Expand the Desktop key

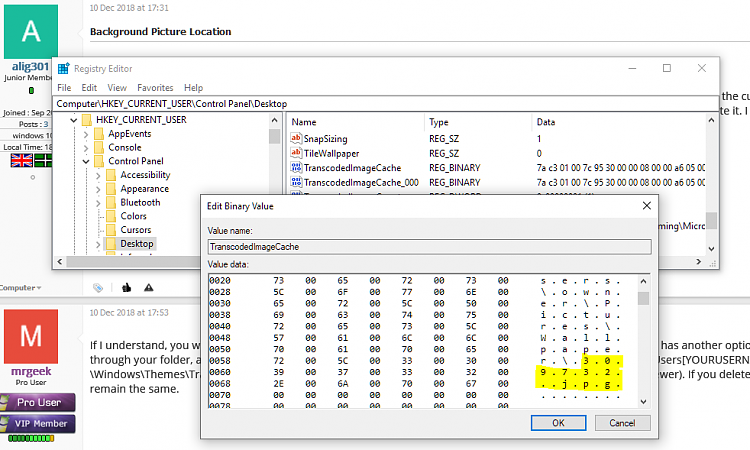pos(98,244)
